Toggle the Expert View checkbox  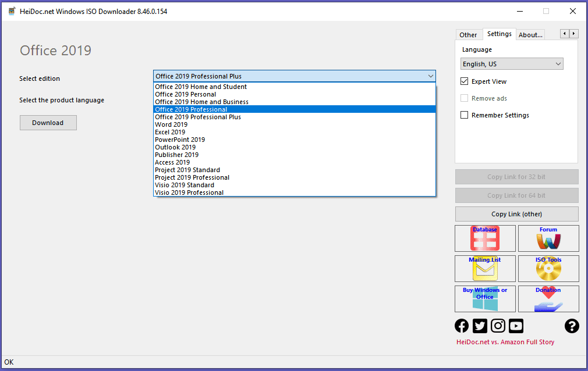click(464, 81)
